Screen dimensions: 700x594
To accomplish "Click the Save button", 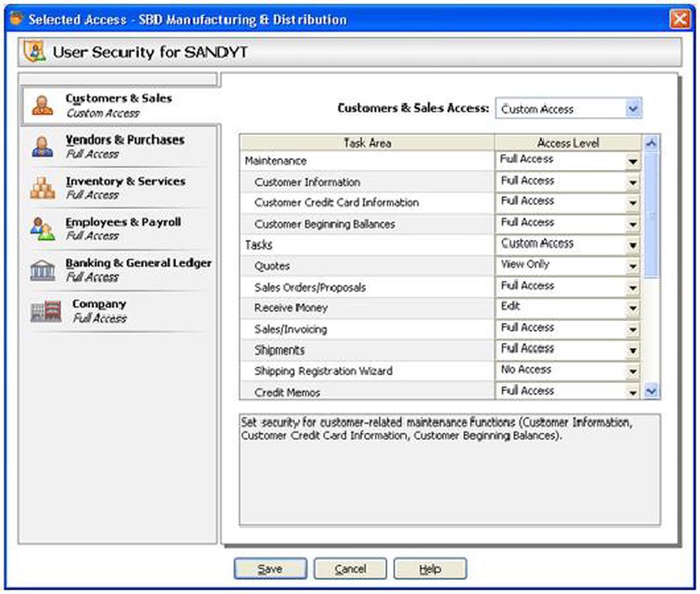I will 270,568.
